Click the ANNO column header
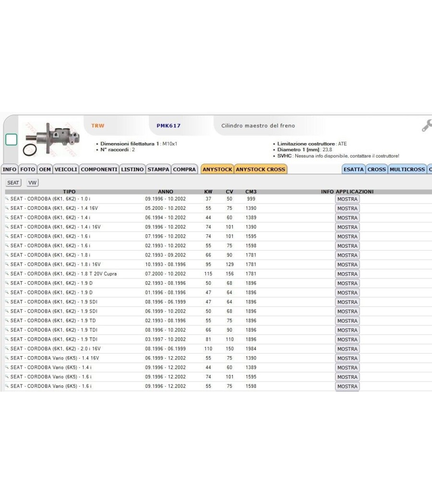The image size is (432, 504). point(166,192)
